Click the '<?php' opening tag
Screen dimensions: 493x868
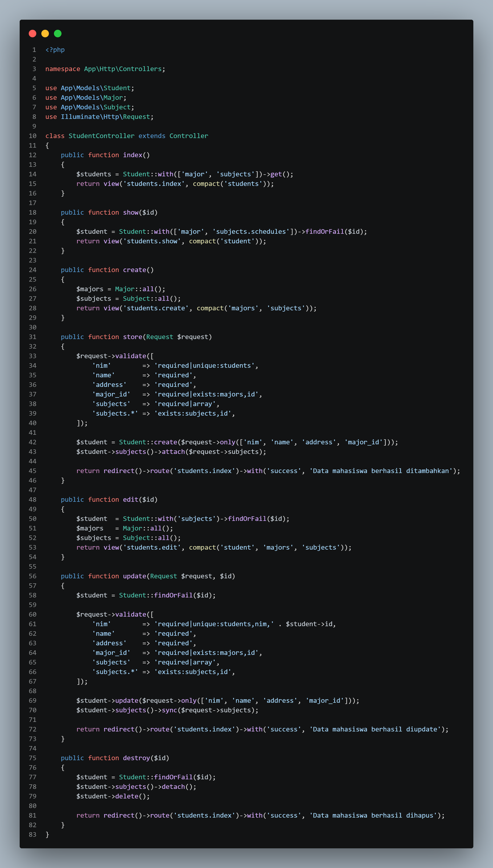(55, 50)
